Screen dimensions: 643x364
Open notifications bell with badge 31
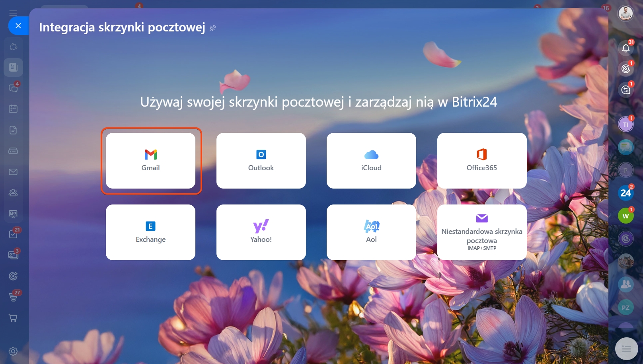pos(626,48)
